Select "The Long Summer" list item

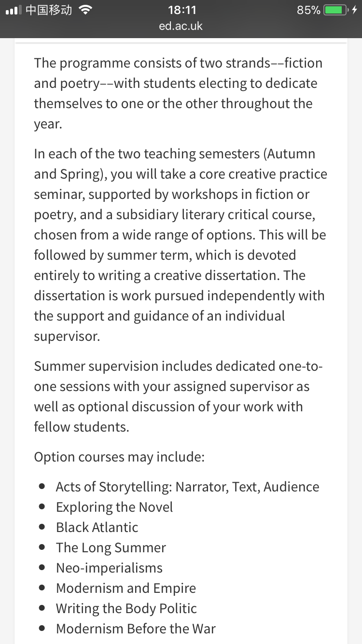111,547
